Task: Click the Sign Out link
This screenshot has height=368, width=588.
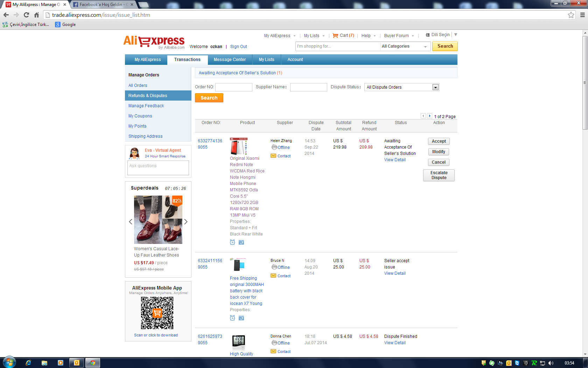Action: tap(238, 47)
